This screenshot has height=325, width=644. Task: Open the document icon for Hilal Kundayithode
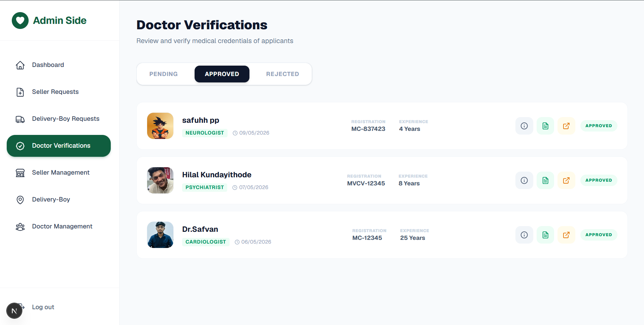click(545, 180)
